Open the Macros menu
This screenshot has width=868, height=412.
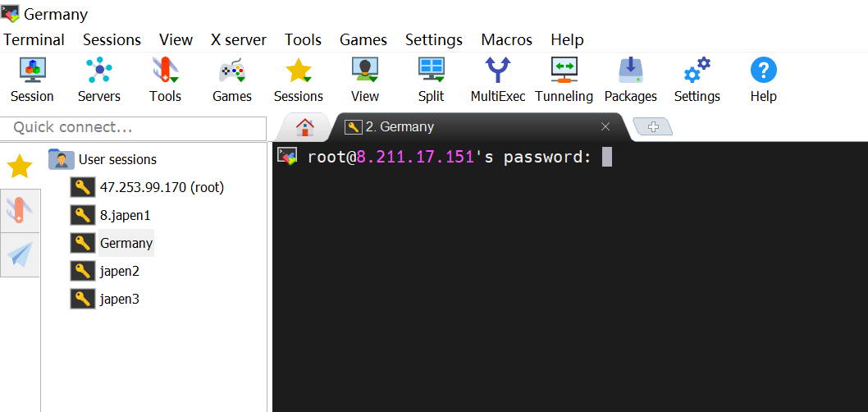pos(506,40)
